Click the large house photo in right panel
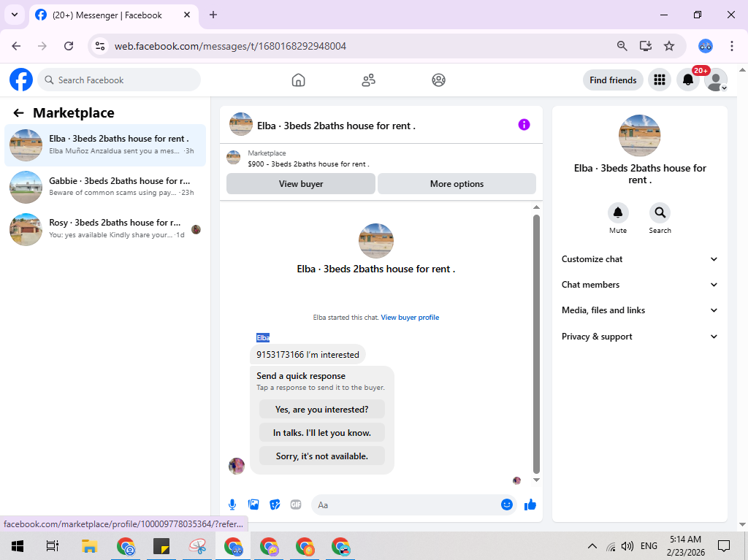Image resolution: width=748 pixels, height=560 pixels. (639, 136)
